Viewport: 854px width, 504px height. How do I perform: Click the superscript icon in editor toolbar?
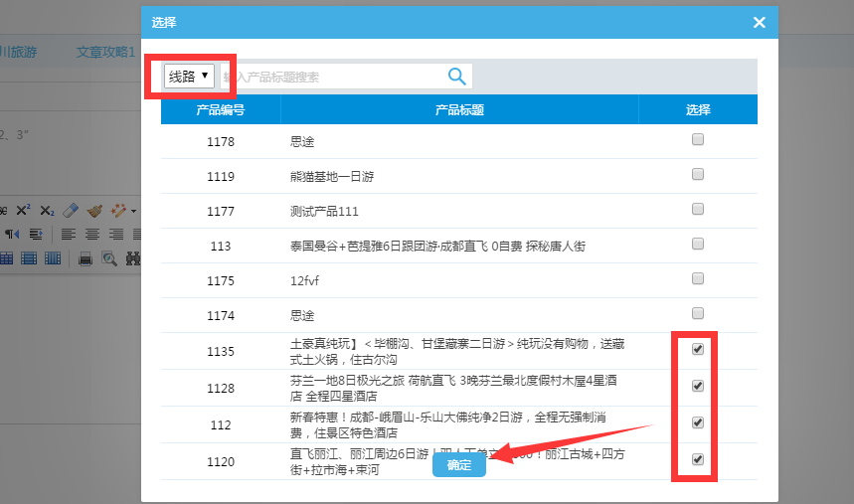pos(24,210)
